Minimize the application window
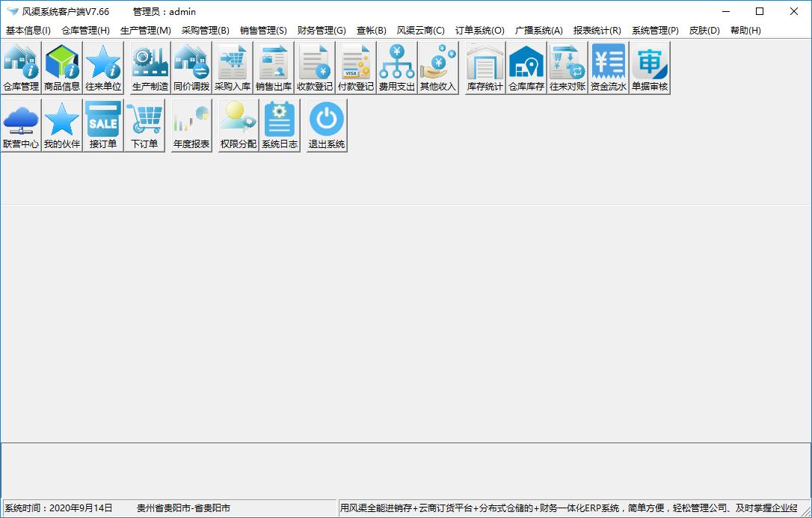Viewport: 812px width, 518px height. pos(726,11)
